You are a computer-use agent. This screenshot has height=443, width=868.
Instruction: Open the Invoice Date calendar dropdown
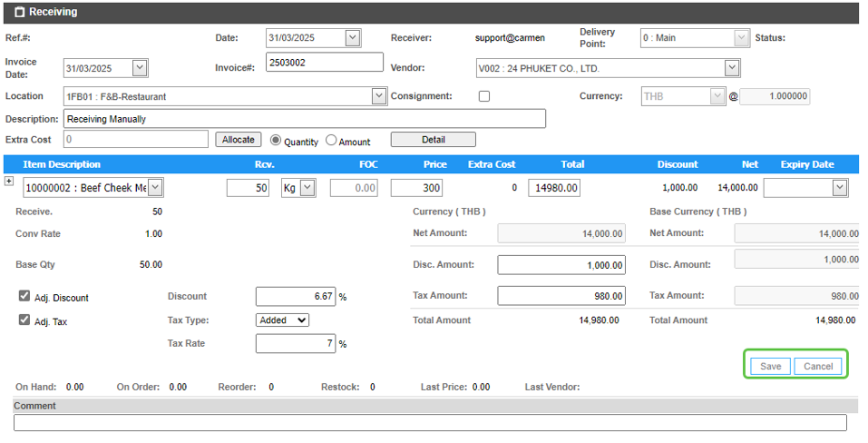pyautogui.click(x=139, y=68)
